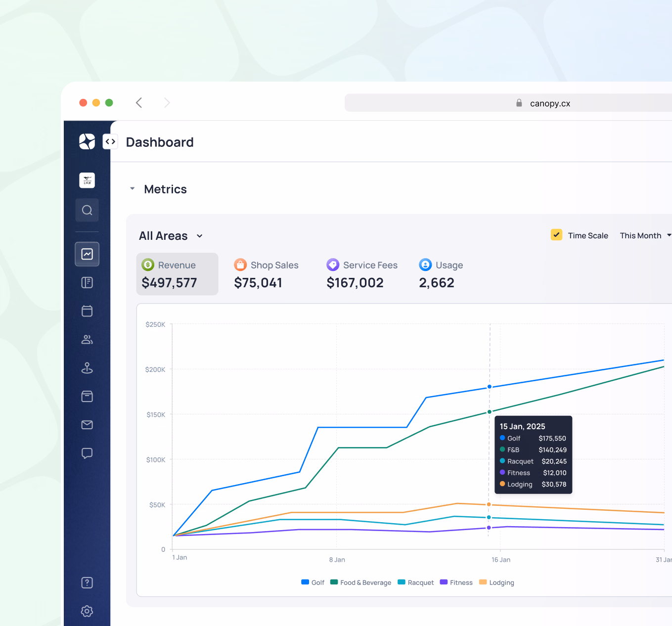The image size is (672, 626).
Task: Open the mail envelope icon in sidebar
Action: (87, 425)
